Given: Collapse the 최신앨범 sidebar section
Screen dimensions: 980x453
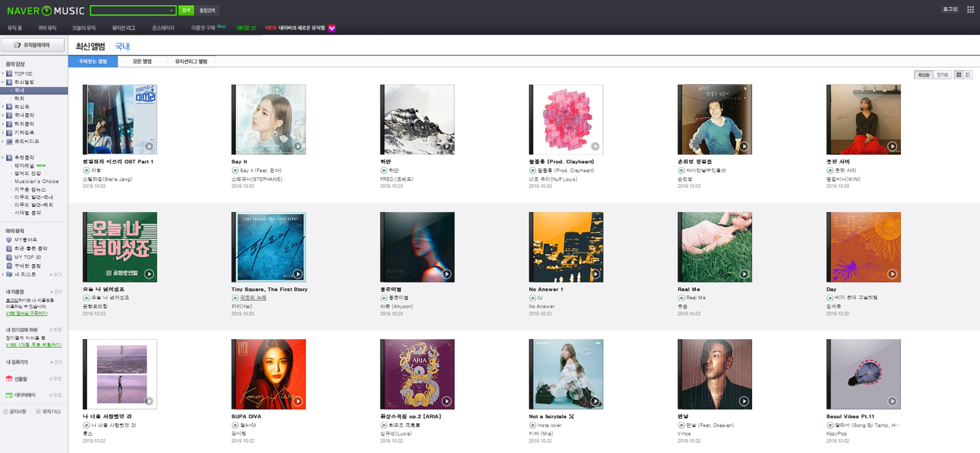Looking at the screenshot, I should tap(3, 82).
